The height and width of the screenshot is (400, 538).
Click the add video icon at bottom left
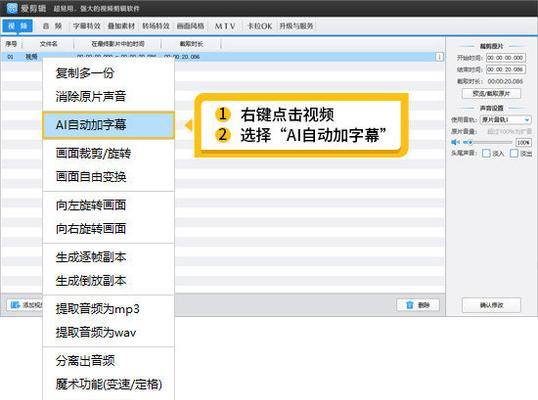tap(15, 305)
